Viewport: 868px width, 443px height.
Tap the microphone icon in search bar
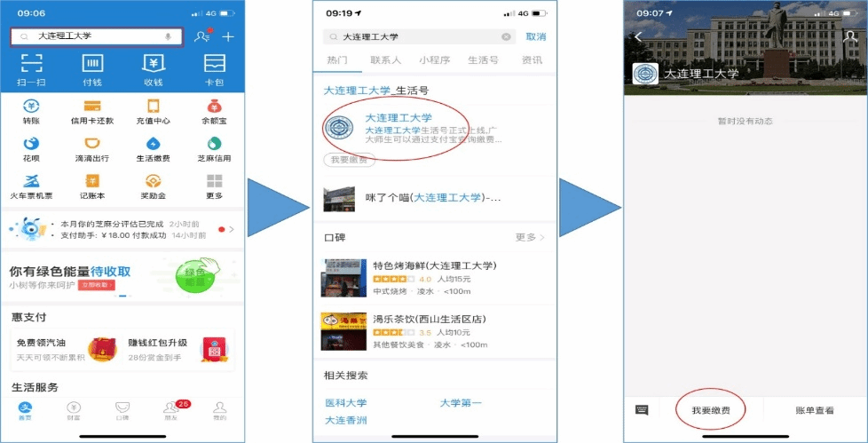pyautogui.click(x=168, y=36)
